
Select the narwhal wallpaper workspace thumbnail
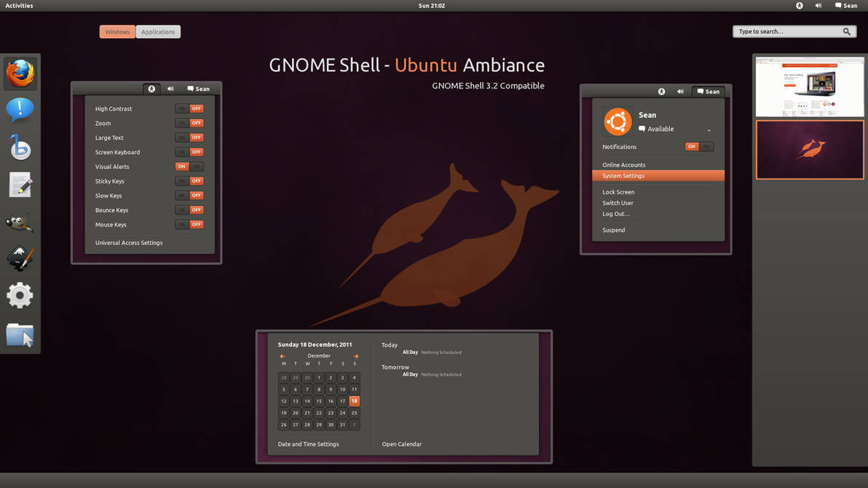click(809, 149)
